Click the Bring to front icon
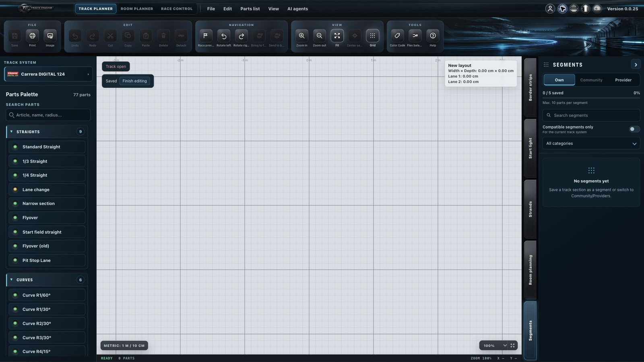Image resolution: width=644 pixels, height=362 pixels. (x=260, y=36)
